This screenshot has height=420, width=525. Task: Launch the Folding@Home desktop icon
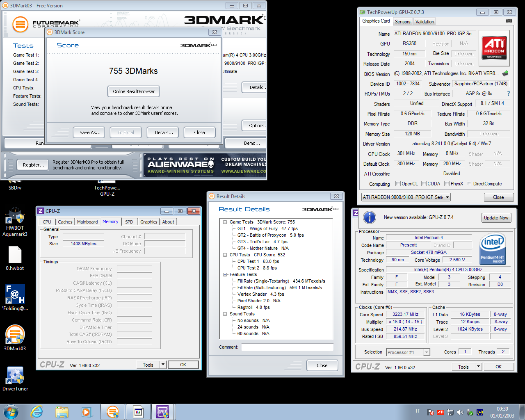pyautogui.click(x=15, y=298)
